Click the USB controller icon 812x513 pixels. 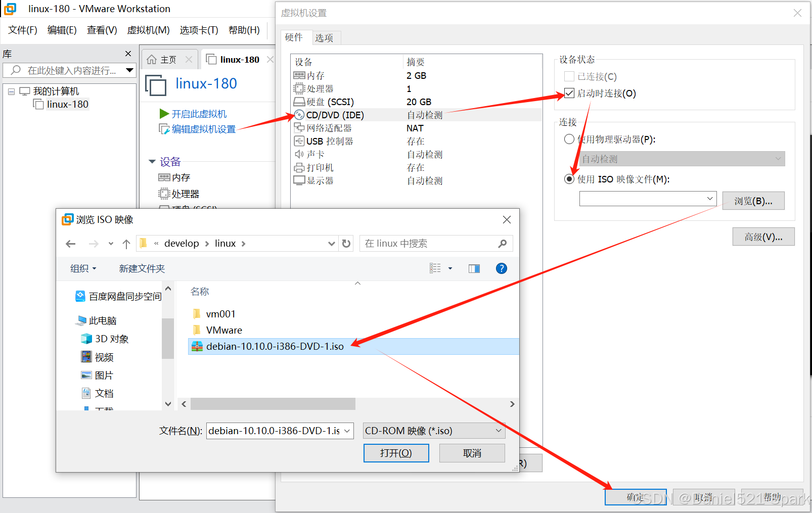299,142
